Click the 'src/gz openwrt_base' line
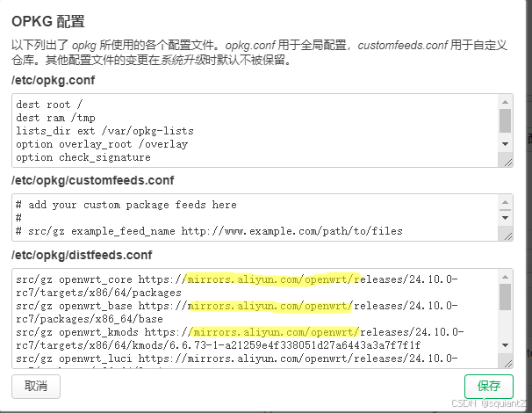 (237, 306)
